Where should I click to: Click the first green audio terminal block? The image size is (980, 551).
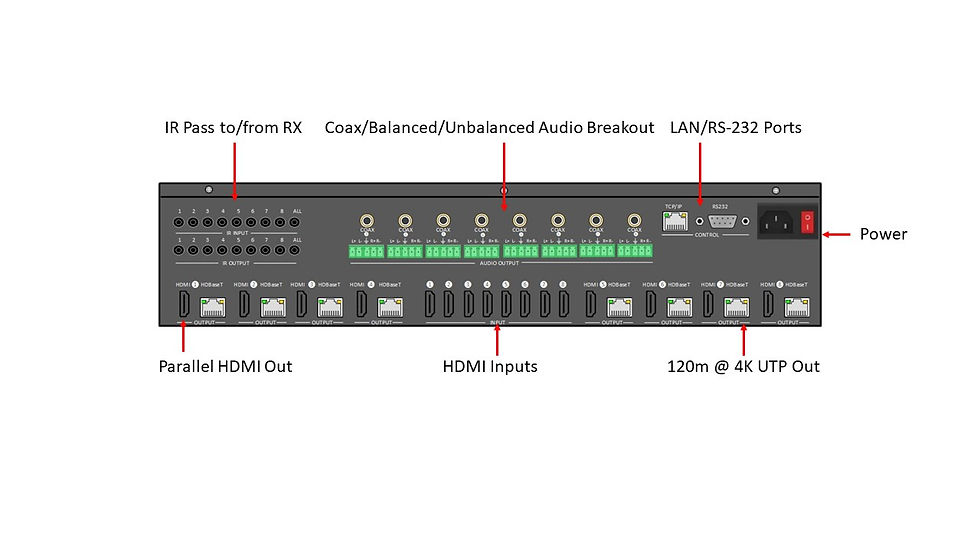(366, 251)
